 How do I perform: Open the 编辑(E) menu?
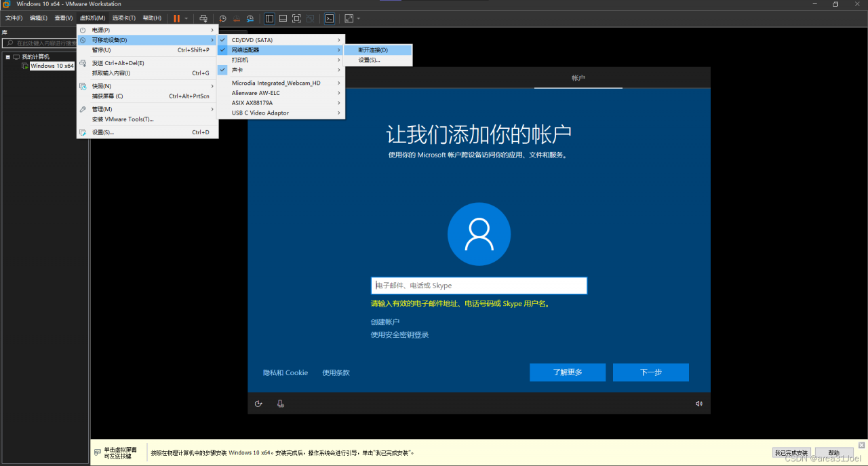pos(39,18)
